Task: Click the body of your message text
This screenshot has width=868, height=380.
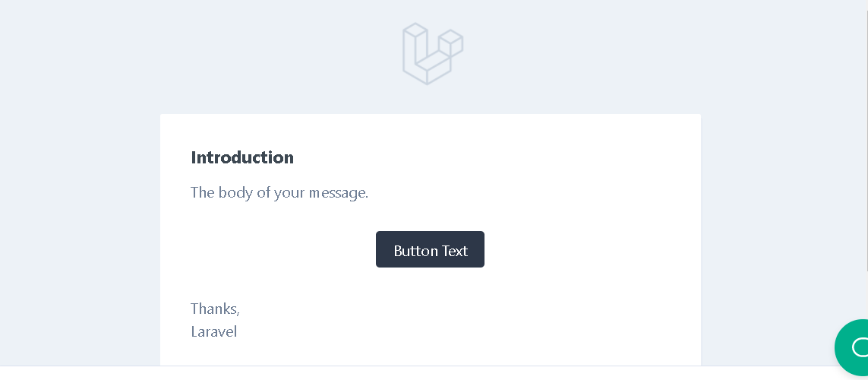Action: [279, 193]
